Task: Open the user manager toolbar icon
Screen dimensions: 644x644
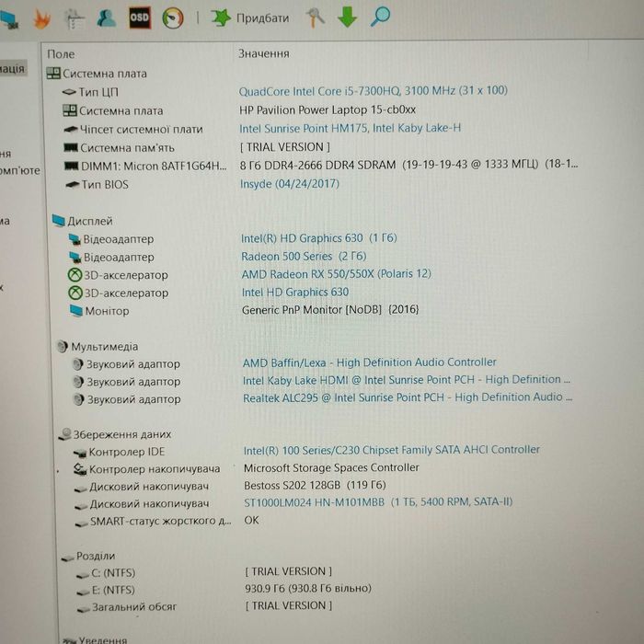Action: (x=107, y=18)
